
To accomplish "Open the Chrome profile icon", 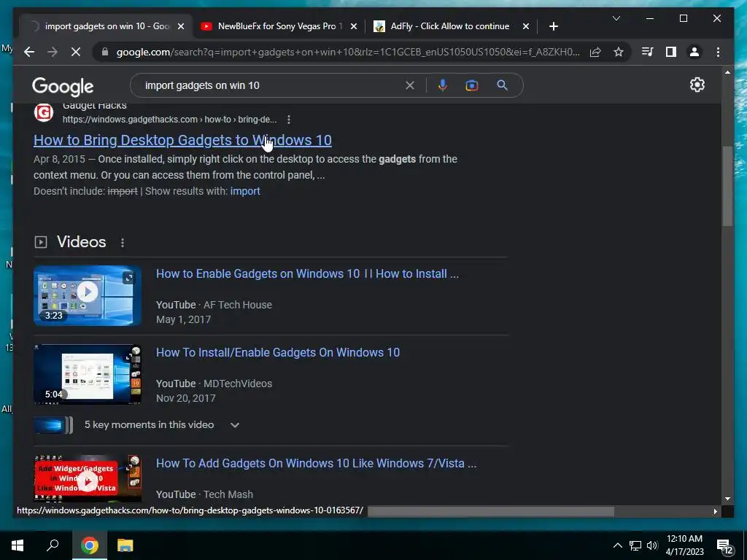I will 694,52.
